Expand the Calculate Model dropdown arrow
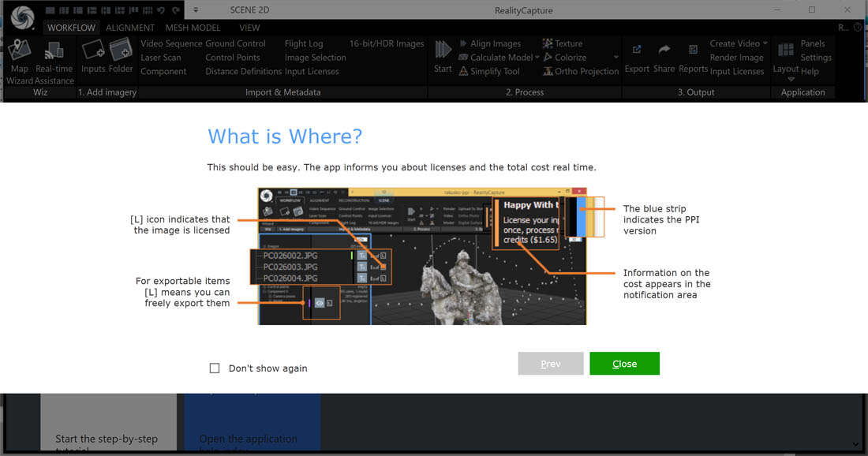Viewport: 868px width, 456px height. pyautogui.click(x=537, y=58)
